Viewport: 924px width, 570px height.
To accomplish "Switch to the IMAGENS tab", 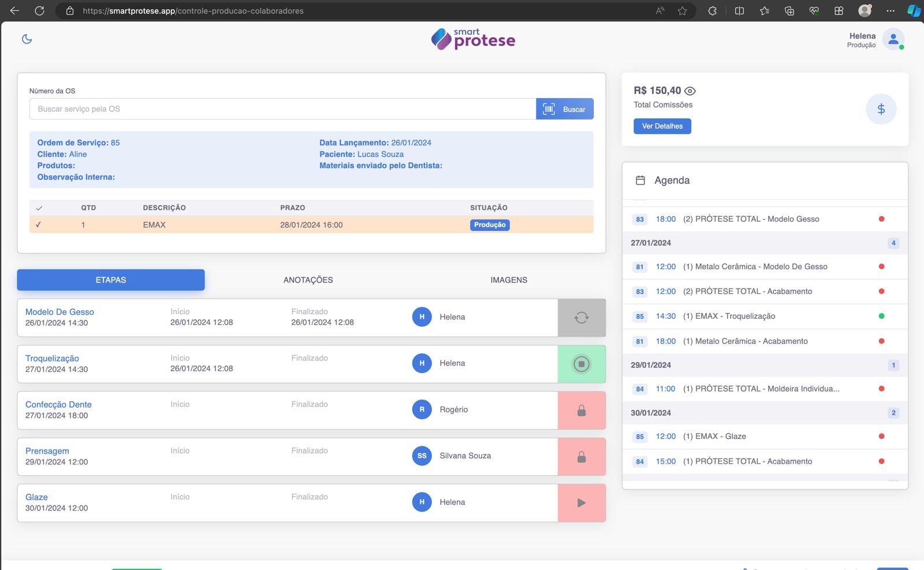I will tap(509, 280).
